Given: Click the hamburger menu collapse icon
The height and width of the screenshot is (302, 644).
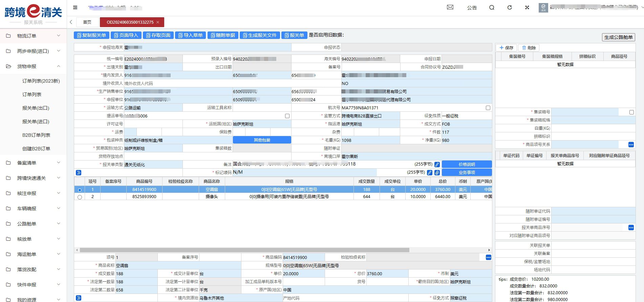Looking at the screenshot, I should pos(75,7).
